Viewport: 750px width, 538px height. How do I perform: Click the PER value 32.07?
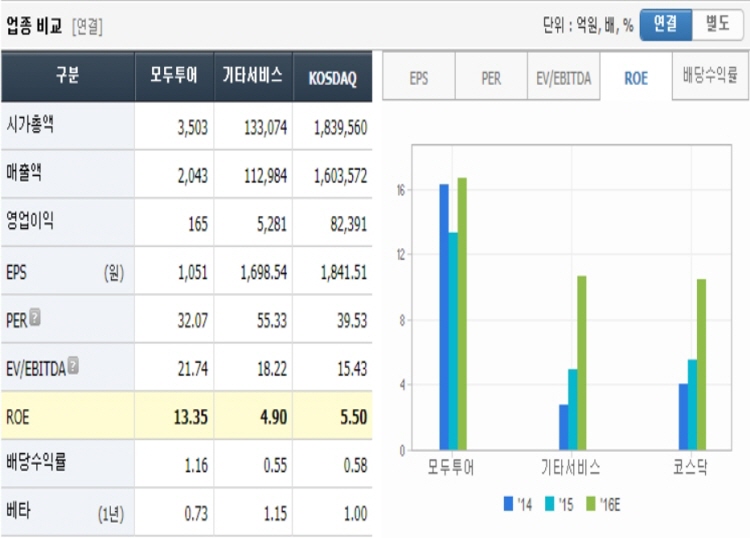[x=193, y=320]
